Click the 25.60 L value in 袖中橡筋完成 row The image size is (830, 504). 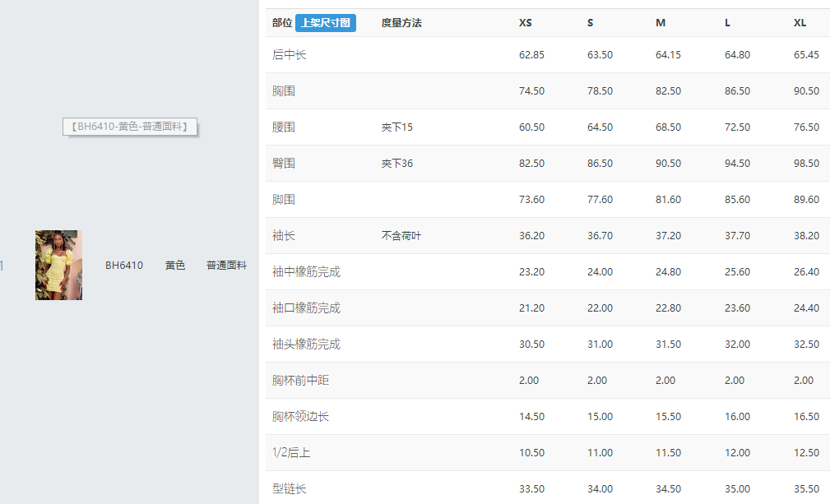coord(737,272)
